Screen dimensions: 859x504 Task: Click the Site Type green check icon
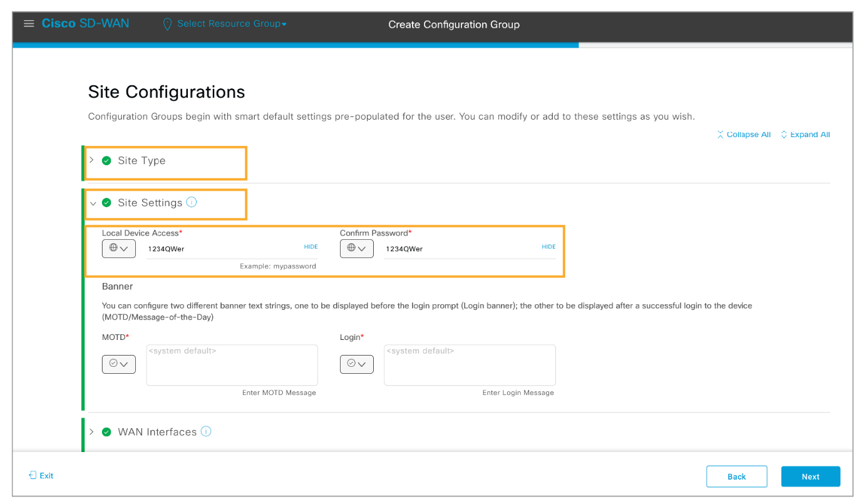106,161
